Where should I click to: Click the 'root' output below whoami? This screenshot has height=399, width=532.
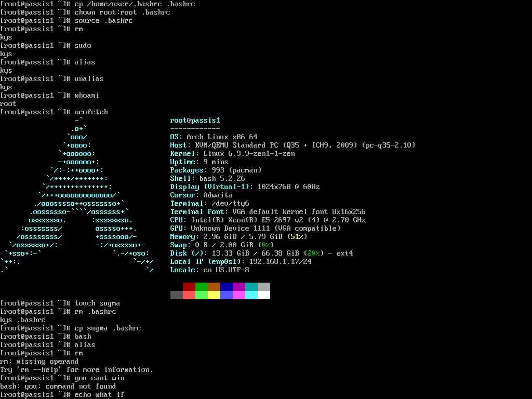pyautogui.click(x=8, y=104)
